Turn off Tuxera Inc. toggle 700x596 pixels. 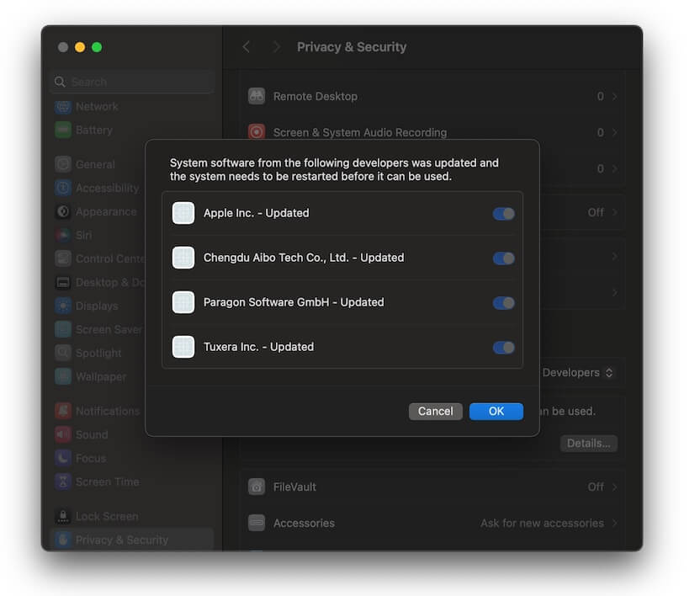point(503,348)
